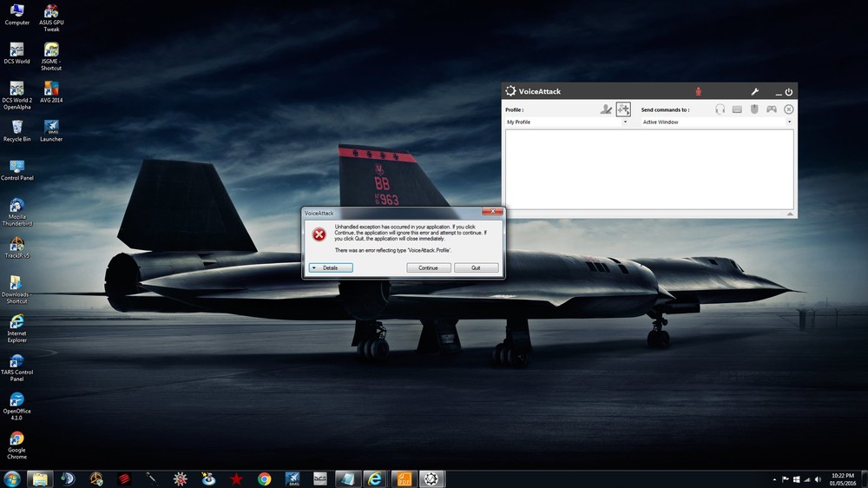The width and height of the screenshot is (868, 488).
Task: Minimize the VoiceAttack main window
Action: [779, 93]
